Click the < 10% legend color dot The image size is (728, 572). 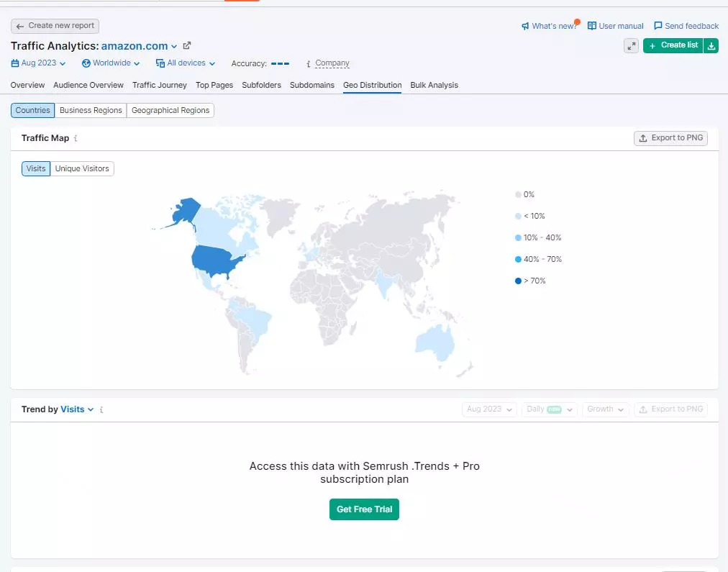(x=518, y=216)
